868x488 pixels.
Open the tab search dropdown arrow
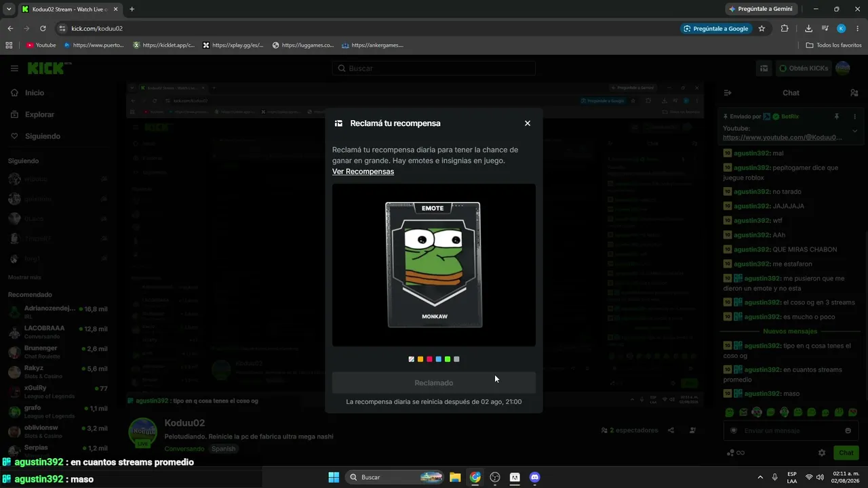coord(9,9)
